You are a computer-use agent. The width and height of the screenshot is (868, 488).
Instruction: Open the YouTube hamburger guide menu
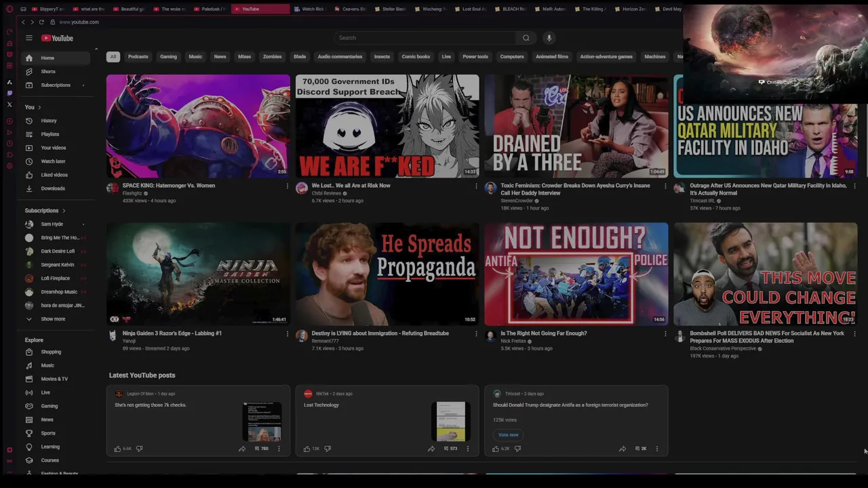(28, 38)
